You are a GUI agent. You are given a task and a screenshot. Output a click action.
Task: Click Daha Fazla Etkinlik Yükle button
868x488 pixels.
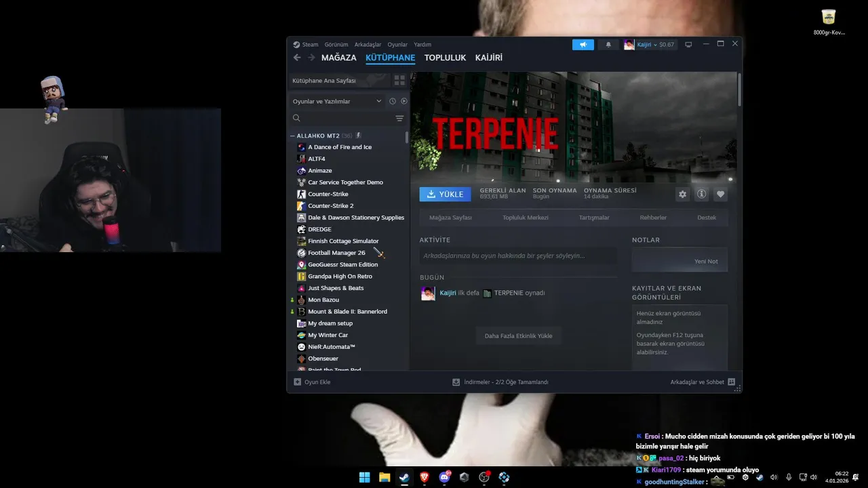[518, 336]
